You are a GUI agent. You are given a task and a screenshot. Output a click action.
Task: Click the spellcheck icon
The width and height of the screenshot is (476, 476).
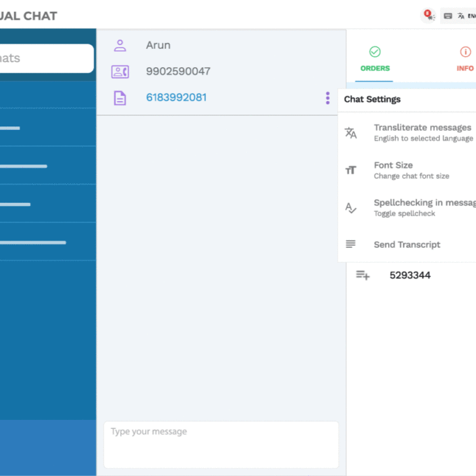[351, 208]
